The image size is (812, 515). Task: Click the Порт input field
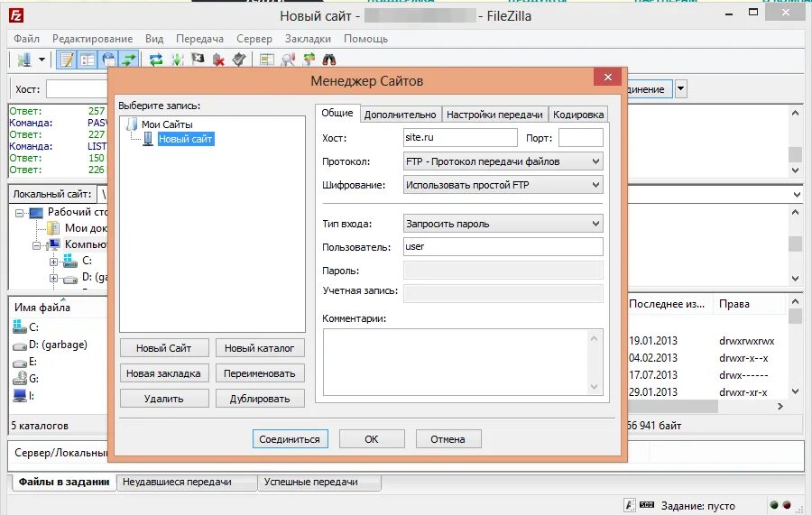580,138
